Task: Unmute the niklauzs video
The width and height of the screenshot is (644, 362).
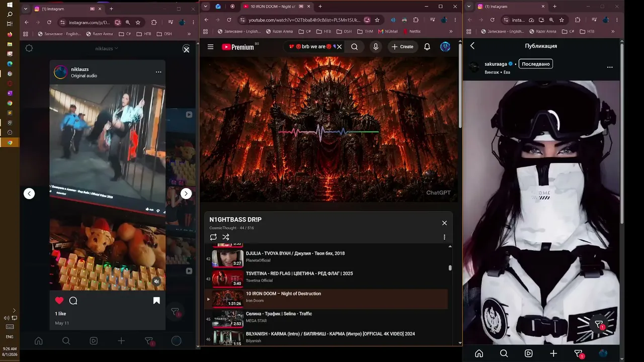Action: coord(156,282)
